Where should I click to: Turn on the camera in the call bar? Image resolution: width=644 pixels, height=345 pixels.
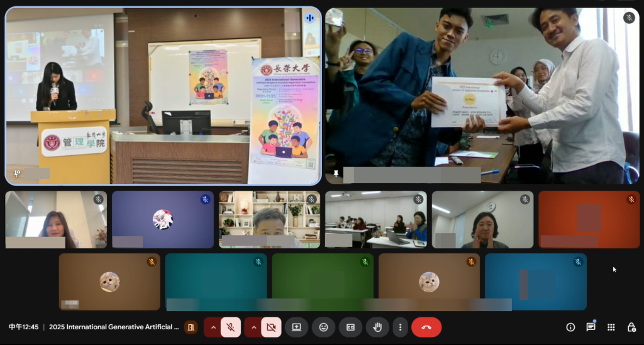[271, 327]
